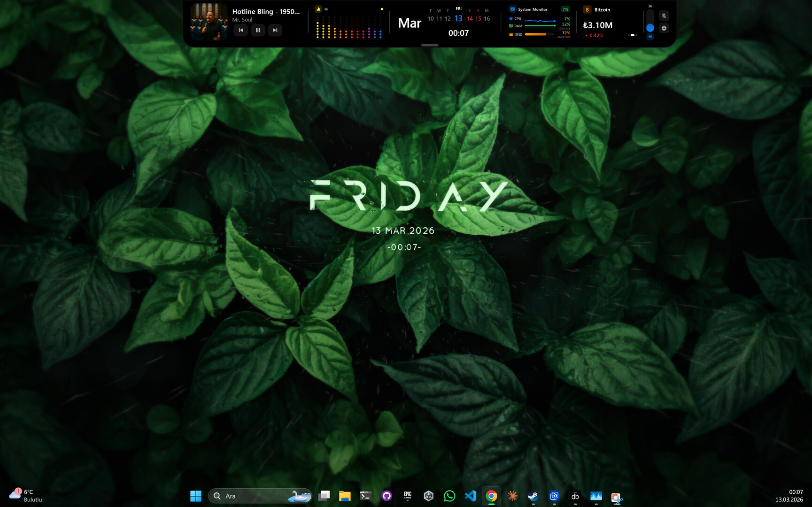Collapse the top widget bar handle

429,45
